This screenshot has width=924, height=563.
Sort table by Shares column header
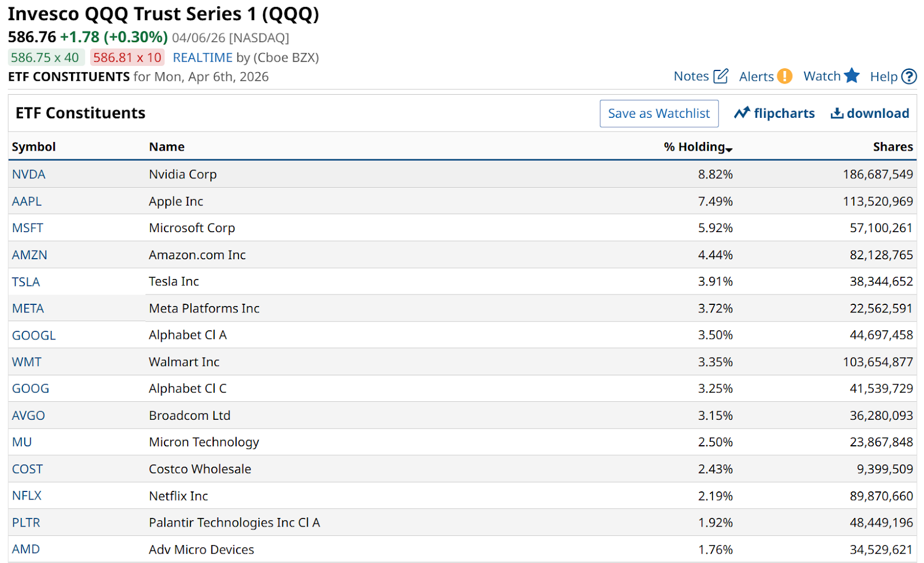point(893,147)
